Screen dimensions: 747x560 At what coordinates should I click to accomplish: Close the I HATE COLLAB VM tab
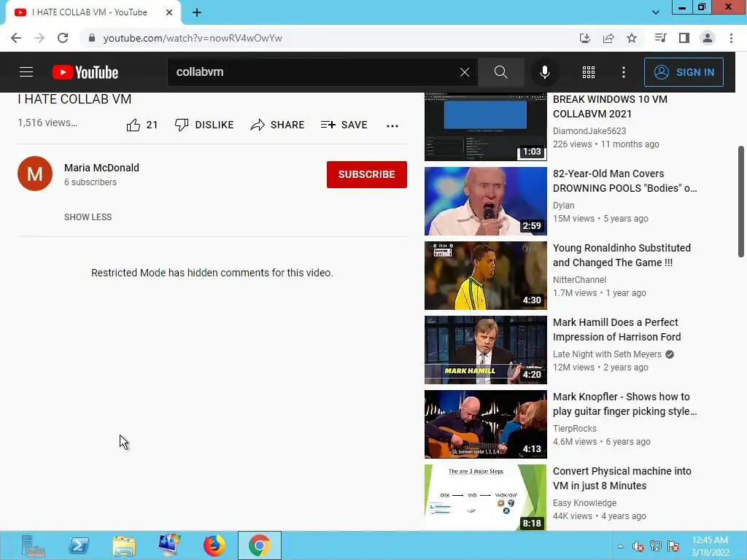click(169, 12)
